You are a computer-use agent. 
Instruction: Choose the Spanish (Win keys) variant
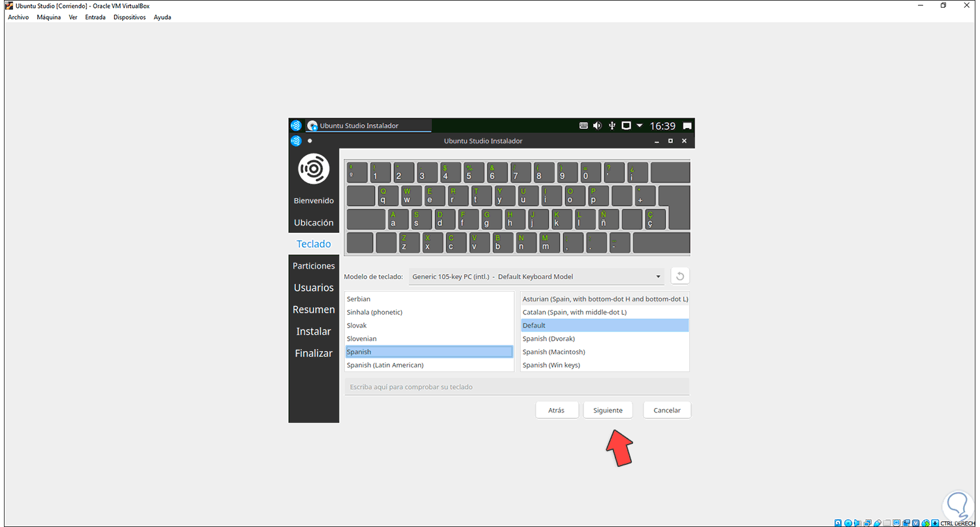click(605, 365)
